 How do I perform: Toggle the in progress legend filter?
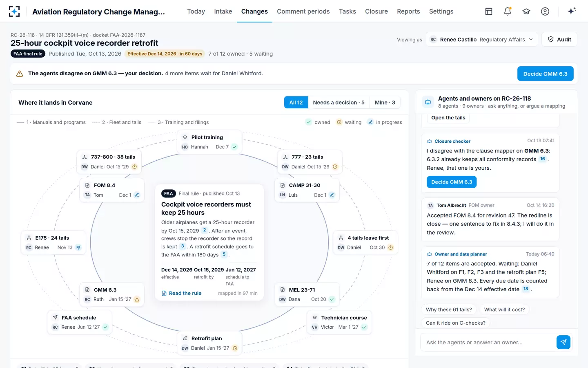click(385, 122)
